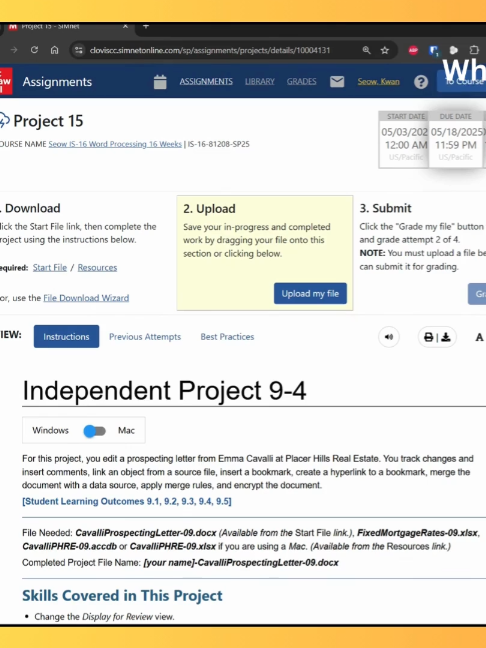
Task: Open the help question mark icon
Action: click(x=421, y=82)
